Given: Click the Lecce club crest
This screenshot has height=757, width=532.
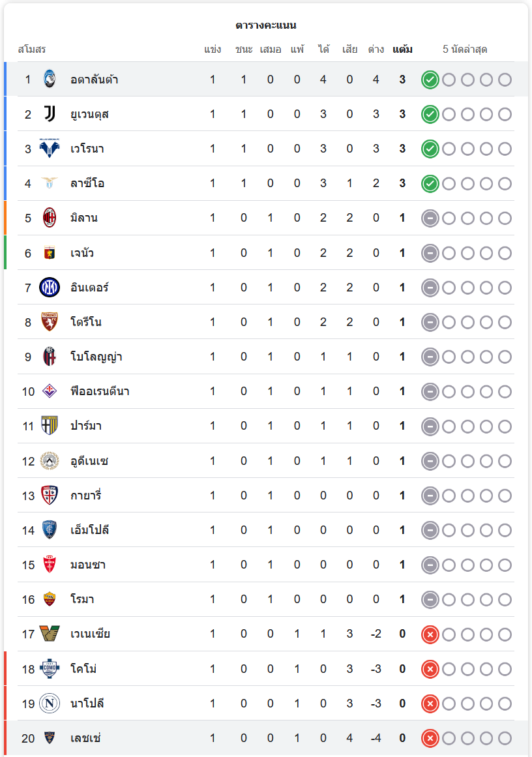Looking at the screenshot, I should click(x=50, y=738).
